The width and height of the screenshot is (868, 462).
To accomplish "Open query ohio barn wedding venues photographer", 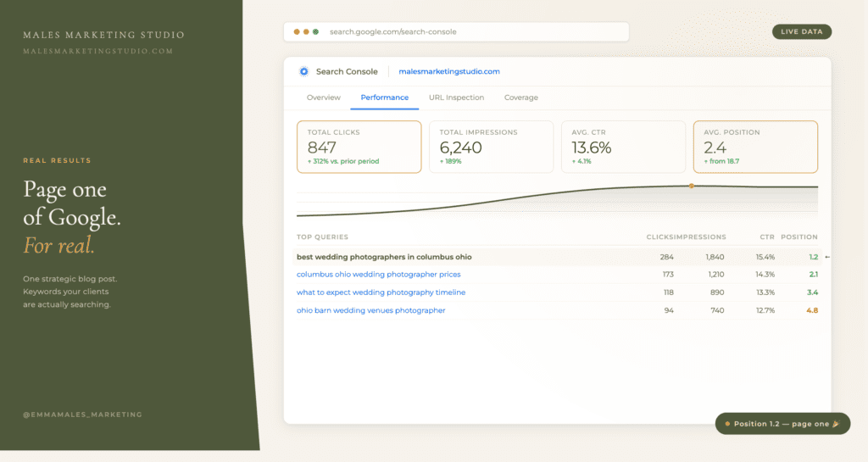I will pyautogui.click(x=370, y=310).
